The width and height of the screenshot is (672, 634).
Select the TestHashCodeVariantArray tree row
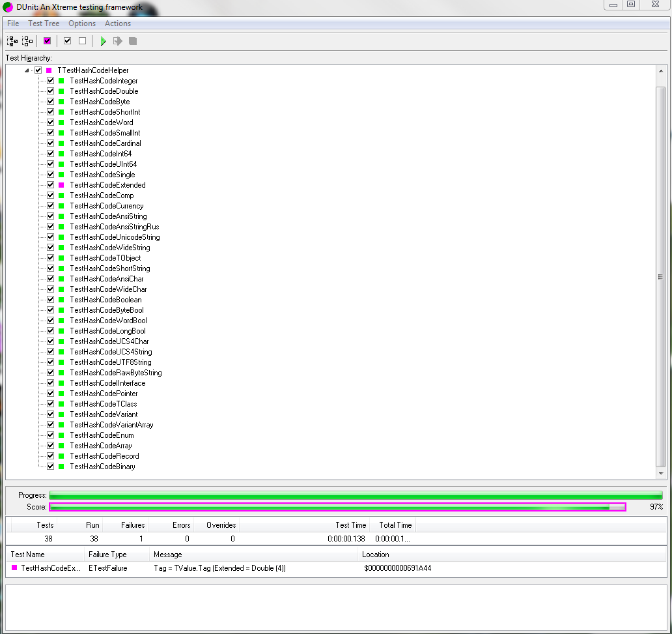pyautogui.click(x=111, y=425)
